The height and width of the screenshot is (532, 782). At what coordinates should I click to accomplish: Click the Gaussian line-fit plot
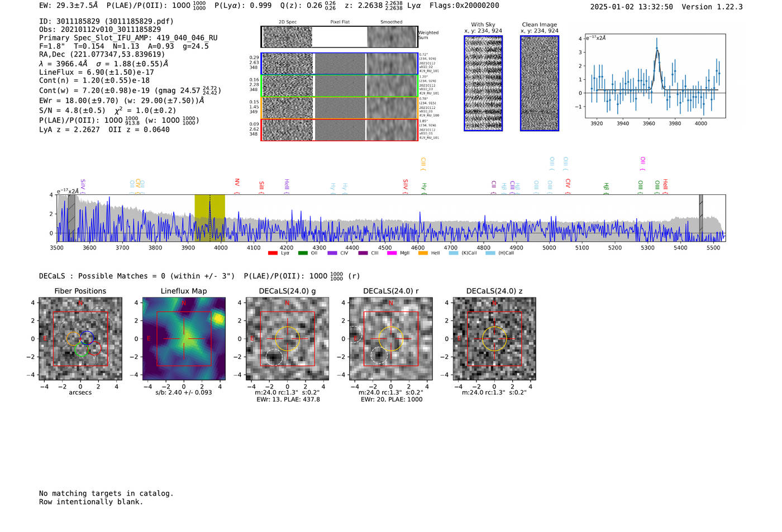(655, 76)
